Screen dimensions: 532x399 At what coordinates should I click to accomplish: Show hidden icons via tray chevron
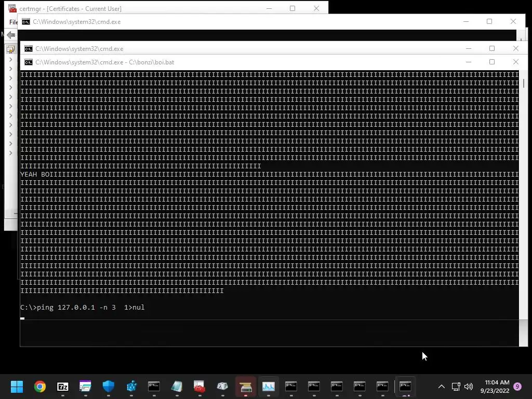pos(442,387)
